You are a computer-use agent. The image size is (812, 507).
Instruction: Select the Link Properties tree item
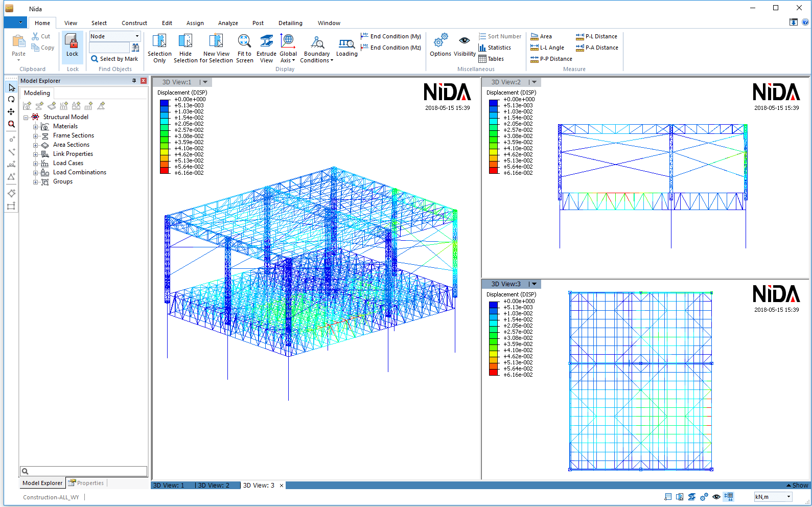pos(73,154)
